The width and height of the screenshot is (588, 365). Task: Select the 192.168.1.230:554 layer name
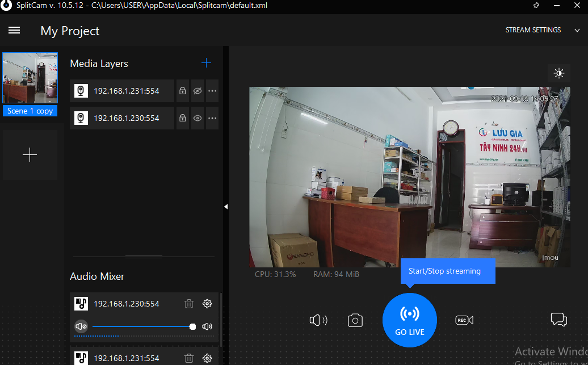point(127,118)
